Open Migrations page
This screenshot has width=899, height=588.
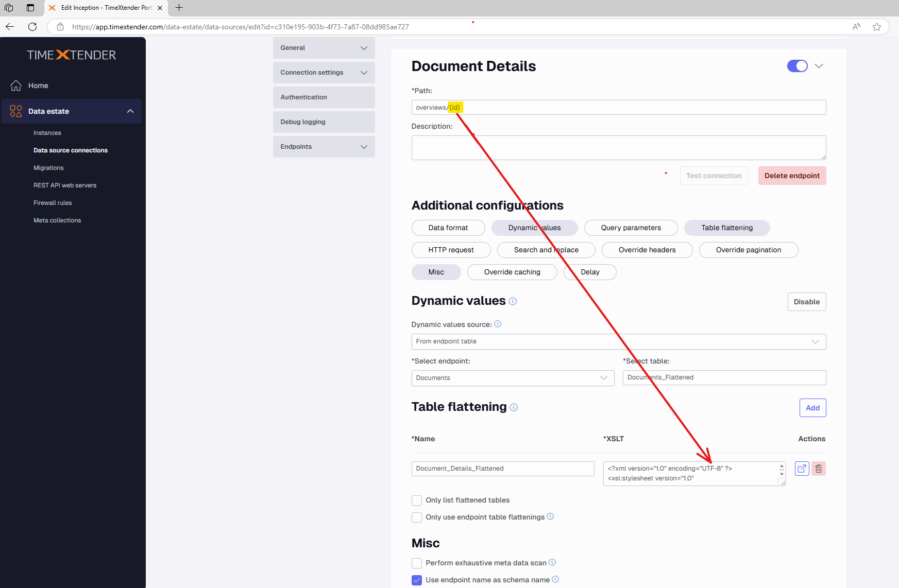click(48, 168)
